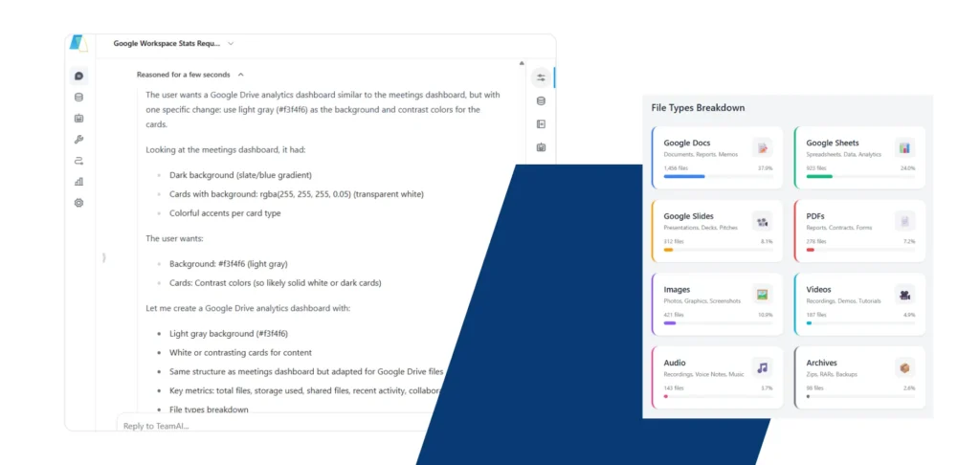Screen dimensions: 980x465
Task: Click the PDFs document icon
Action: click(x=904, y=221)
